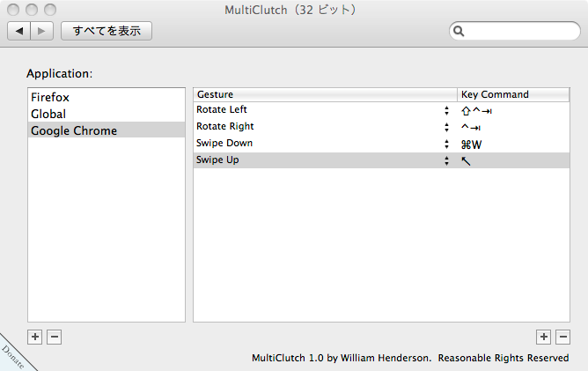Click the Donate corner banner
588x371 pixels.
tap(13, 357)
